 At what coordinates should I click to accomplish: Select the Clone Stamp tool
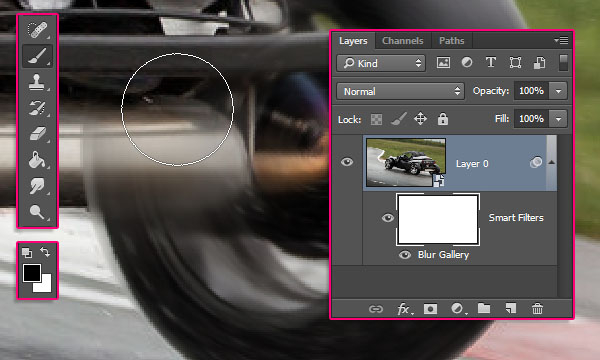38,82
